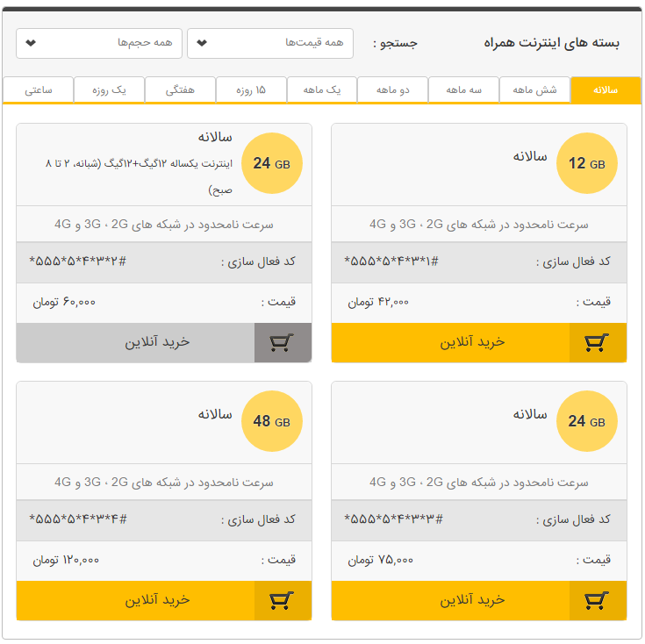The image size is (645, 644).
Task: Select the هفتگی weekly tab
Action: (x=180, y=89)
